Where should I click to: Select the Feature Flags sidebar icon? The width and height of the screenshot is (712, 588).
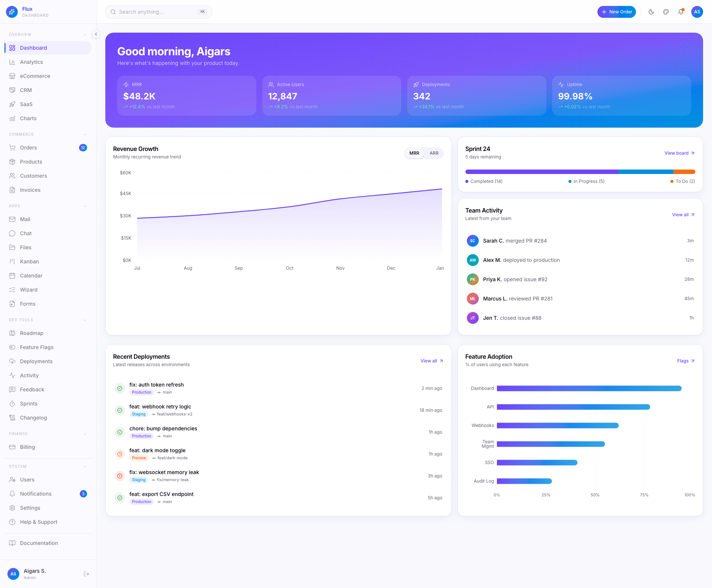[12, 347]
